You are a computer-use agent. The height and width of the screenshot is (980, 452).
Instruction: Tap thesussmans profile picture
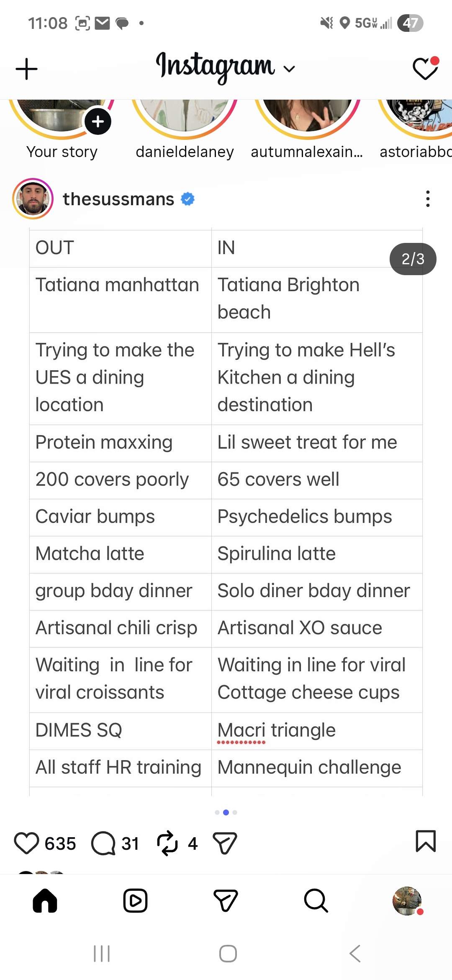coord(33,199)
